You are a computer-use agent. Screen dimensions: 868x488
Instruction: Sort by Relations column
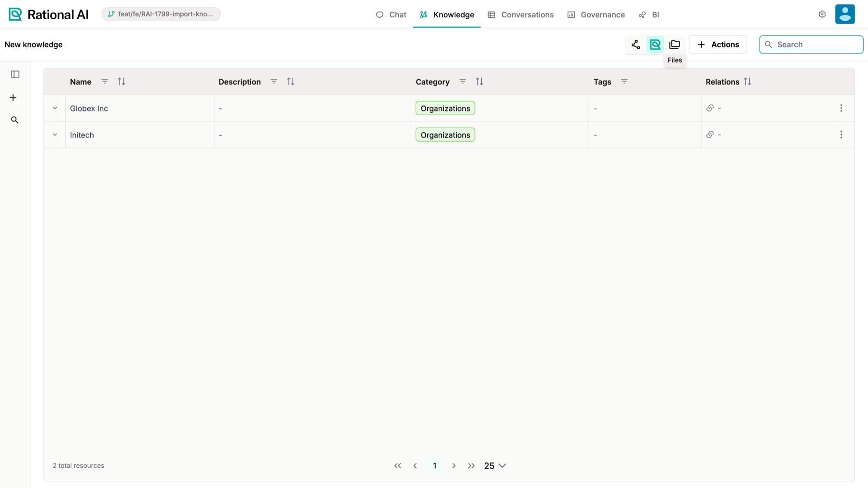[x=747, y=81]
